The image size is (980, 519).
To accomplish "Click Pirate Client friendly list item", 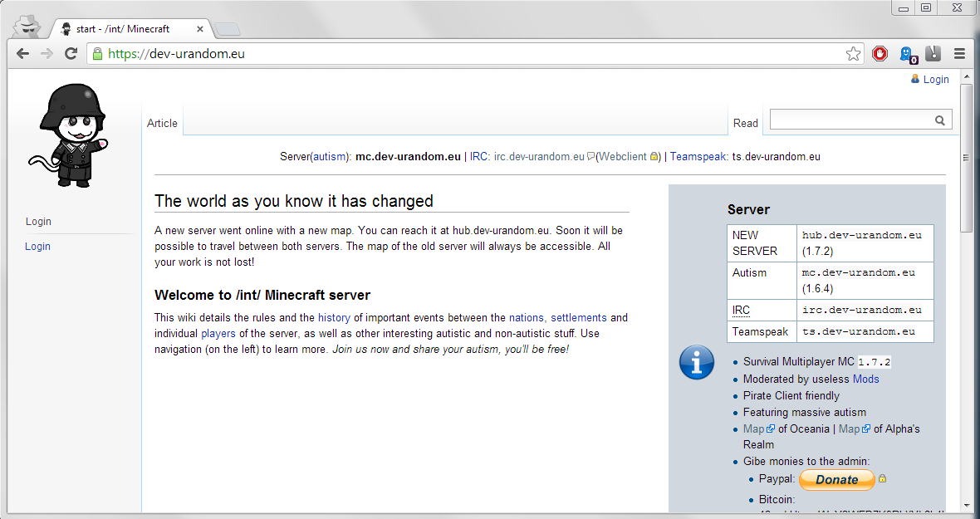I will pyautogui.click(x=791, y=395).
